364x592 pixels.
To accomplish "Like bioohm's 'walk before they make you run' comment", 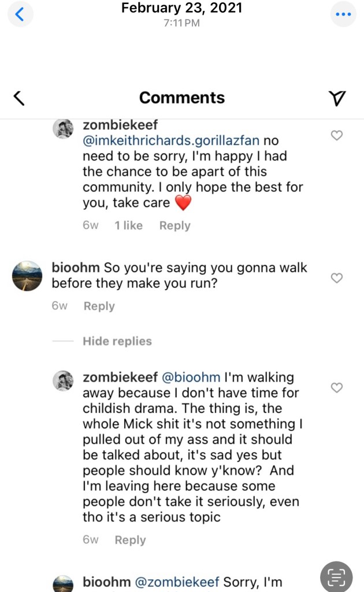I will tap(336, 278).
